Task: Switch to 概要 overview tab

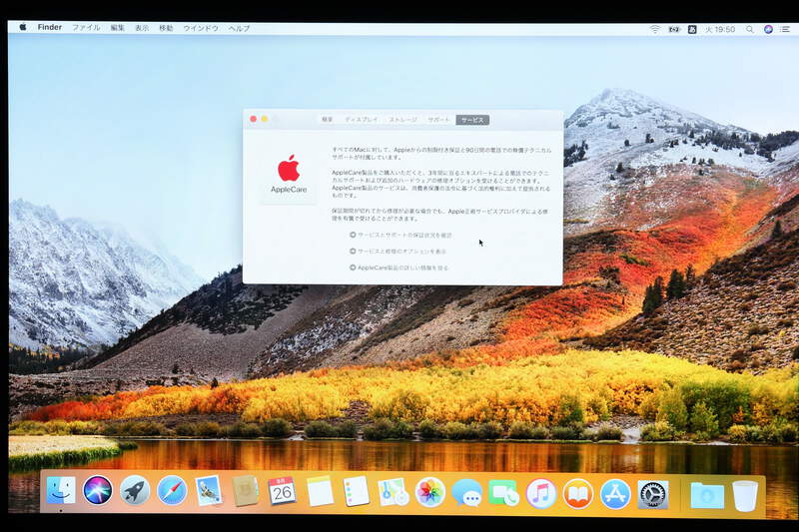Action: 328,120
